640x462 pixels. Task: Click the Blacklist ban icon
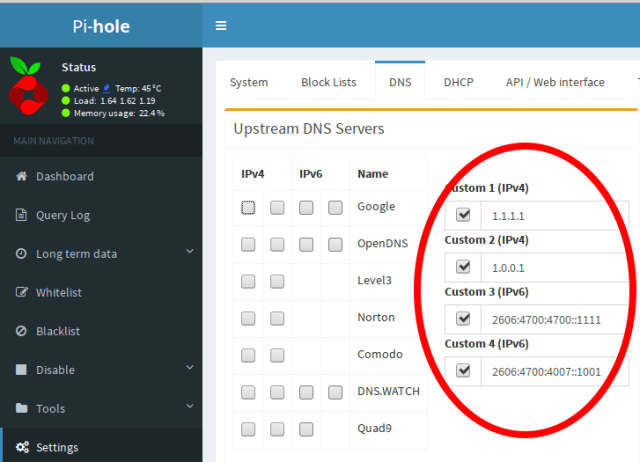pyautogui.click(x=21, y=331)
